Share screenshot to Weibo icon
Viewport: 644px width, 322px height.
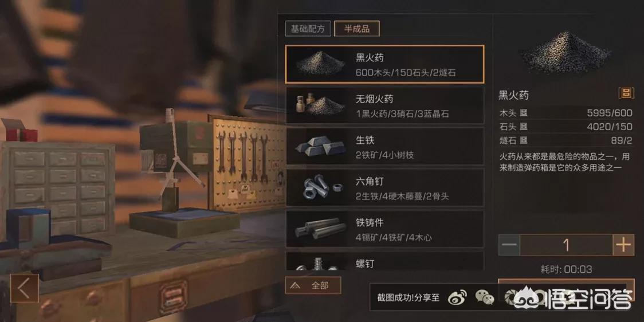coord(458,297)
